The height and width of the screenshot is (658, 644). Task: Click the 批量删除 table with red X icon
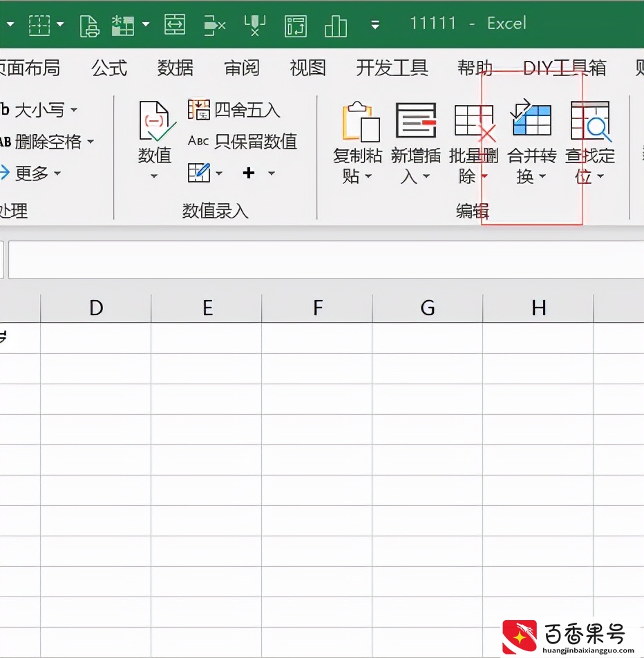[x=475, y=122]
